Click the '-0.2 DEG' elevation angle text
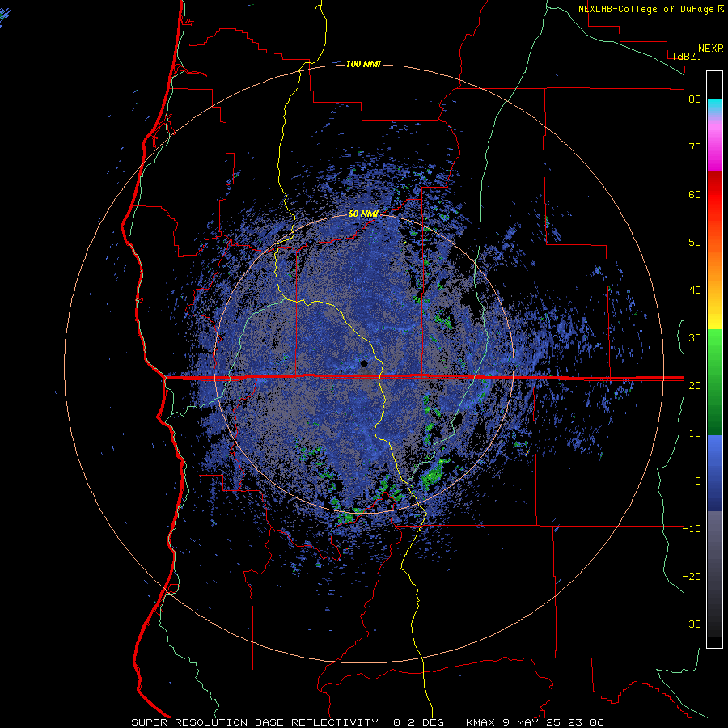This screenshot has width=728, height=728. click(x=415, y=722)
